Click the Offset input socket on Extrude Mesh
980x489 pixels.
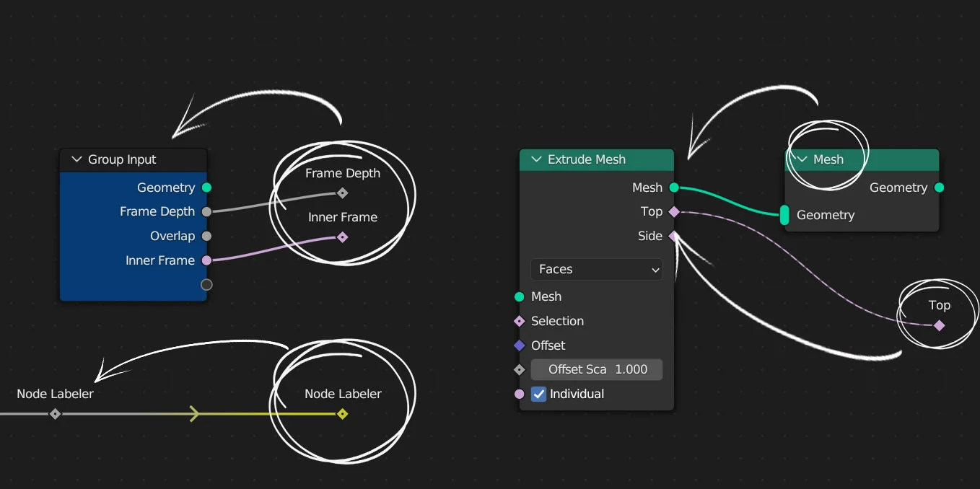[x=518, y=345]
